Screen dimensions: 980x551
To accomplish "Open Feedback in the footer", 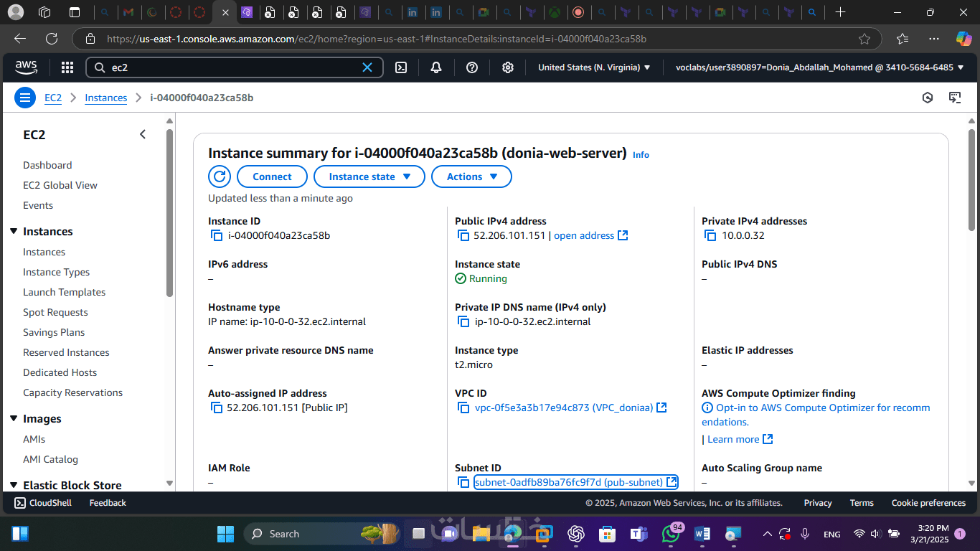I will point(108,503).
